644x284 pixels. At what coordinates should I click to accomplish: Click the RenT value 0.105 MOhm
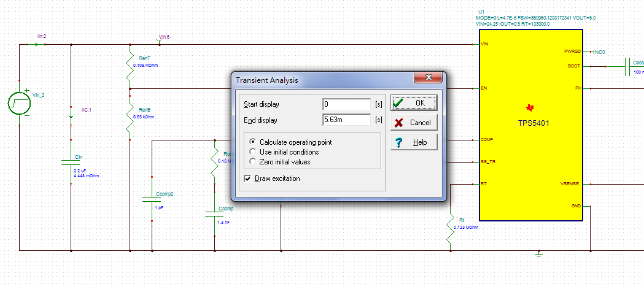(145, 65)
